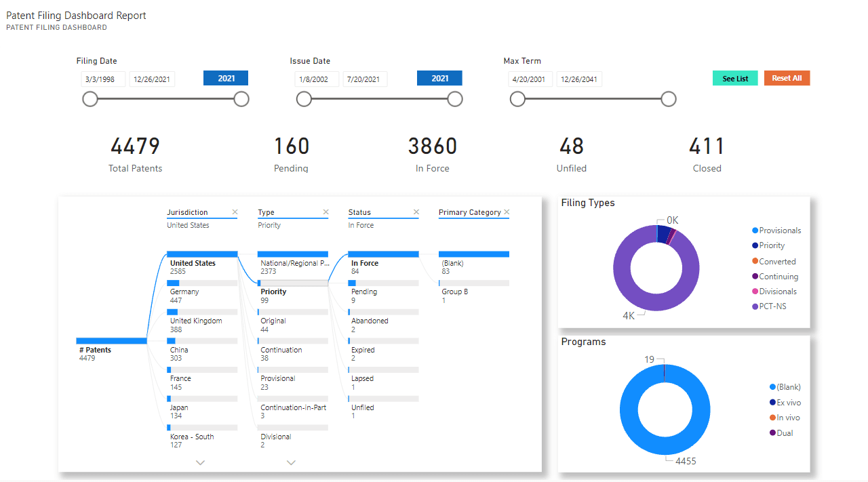Remove the Primary Category level with X icon
868x482 pixels.
(x=507, y=212)
